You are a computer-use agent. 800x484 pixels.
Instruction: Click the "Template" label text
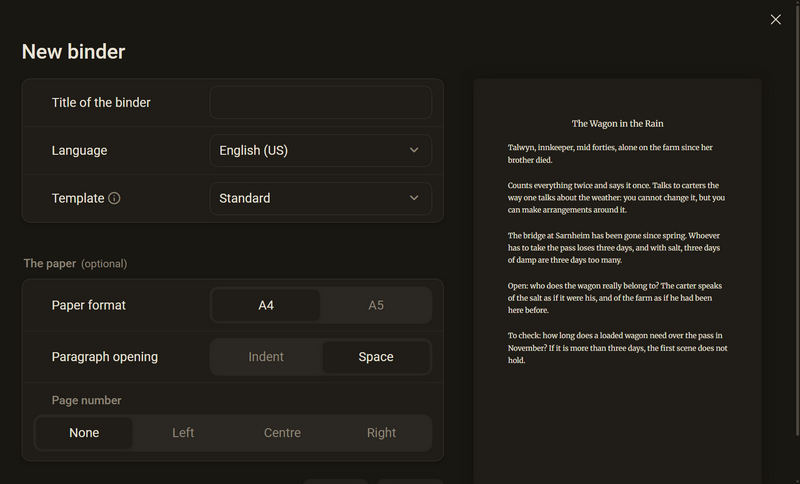coord(78,198)
